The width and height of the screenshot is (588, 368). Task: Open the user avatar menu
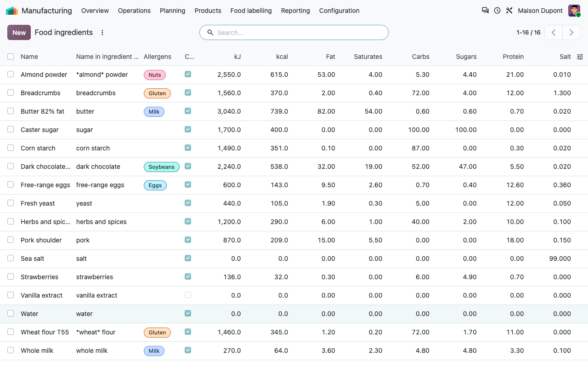pos(574,11)
